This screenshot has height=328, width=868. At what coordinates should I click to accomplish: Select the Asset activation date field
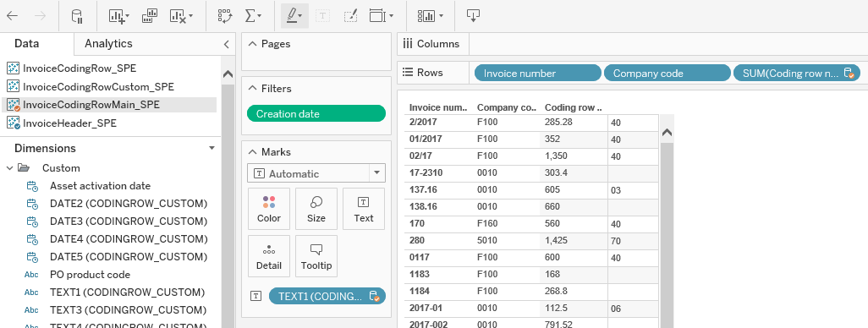click(100, 186)
